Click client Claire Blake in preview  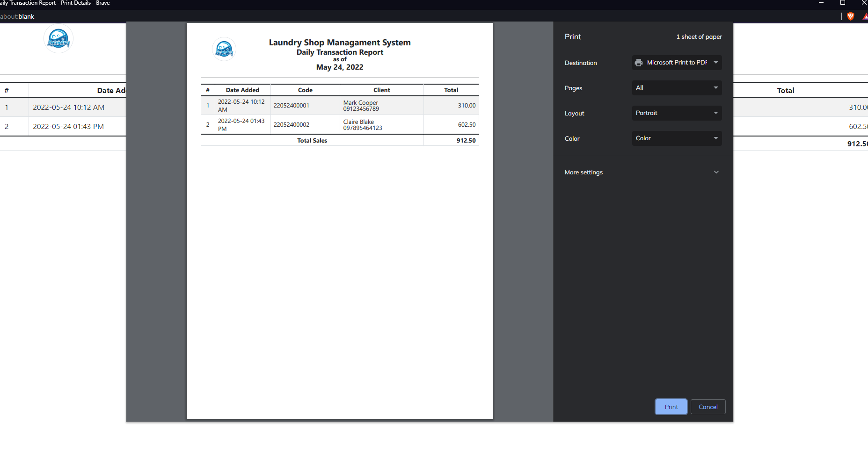[x=358, y=122]
